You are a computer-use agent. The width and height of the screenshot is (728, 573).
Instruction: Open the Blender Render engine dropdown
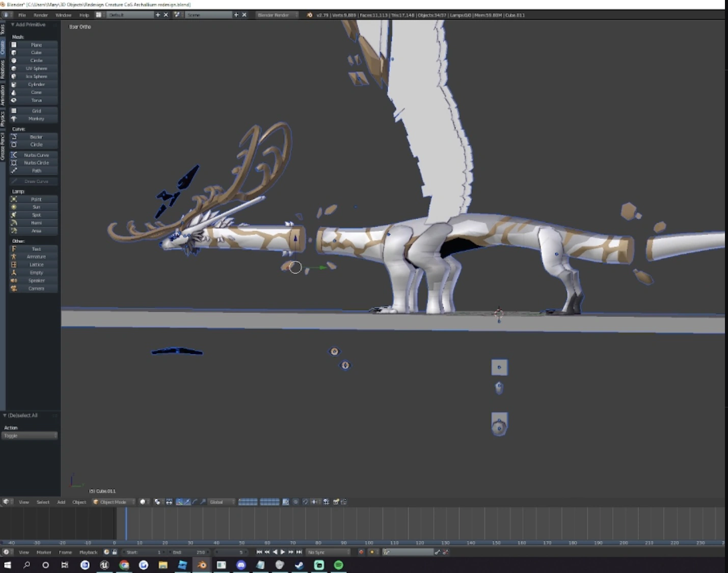277,15
